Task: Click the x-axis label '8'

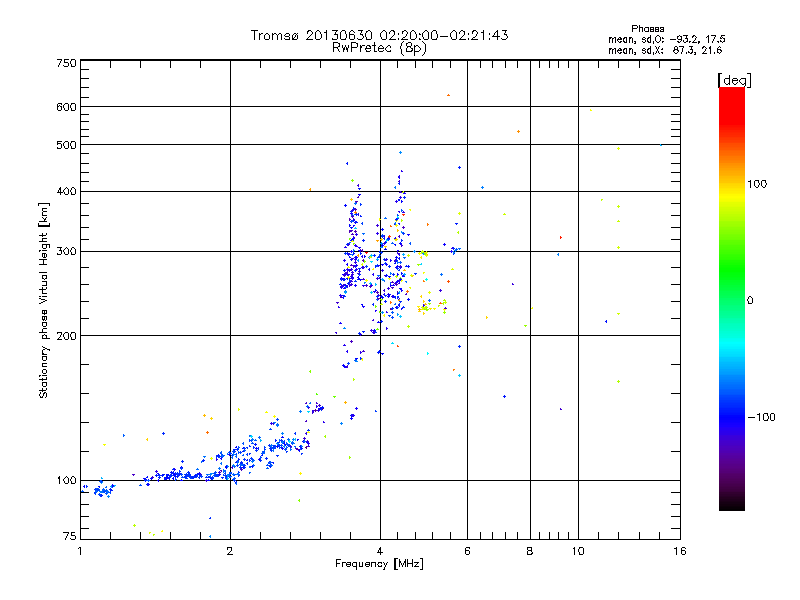Action: point(530,551)
